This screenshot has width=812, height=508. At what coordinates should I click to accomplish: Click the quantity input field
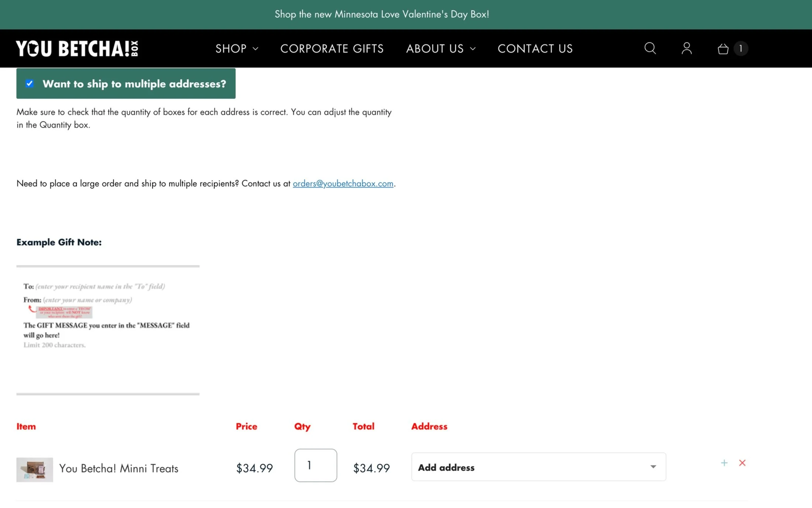315,465
